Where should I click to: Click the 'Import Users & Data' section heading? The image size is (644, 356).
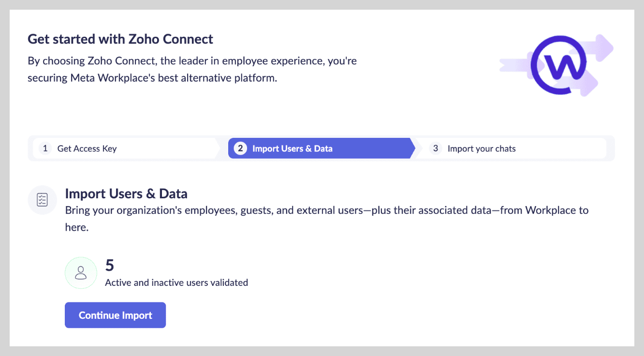point(126,194)
